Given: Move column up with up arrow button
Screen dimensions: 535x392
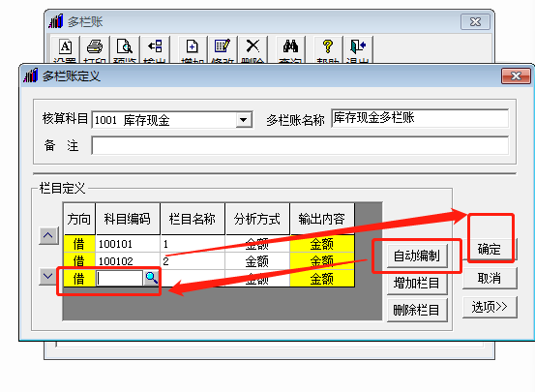Looking at the screenshot, I should pos(48,235).
